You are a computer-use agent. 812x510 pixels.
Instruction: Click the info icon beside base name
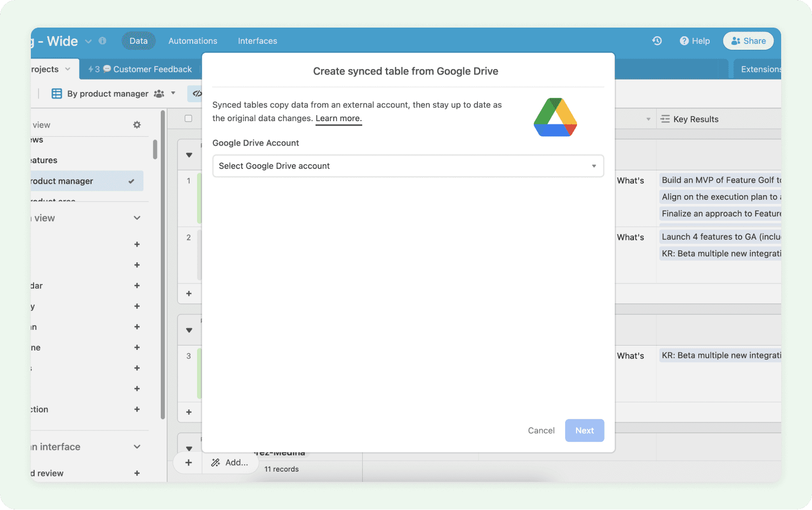(102, 41)
